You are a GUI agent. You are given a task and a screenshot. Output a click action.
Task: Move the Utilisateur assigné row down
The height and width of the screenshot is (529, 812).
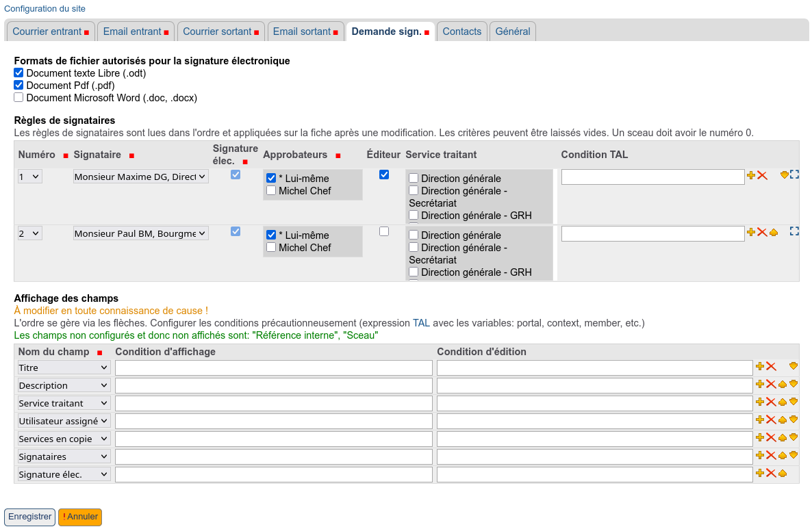794,420
